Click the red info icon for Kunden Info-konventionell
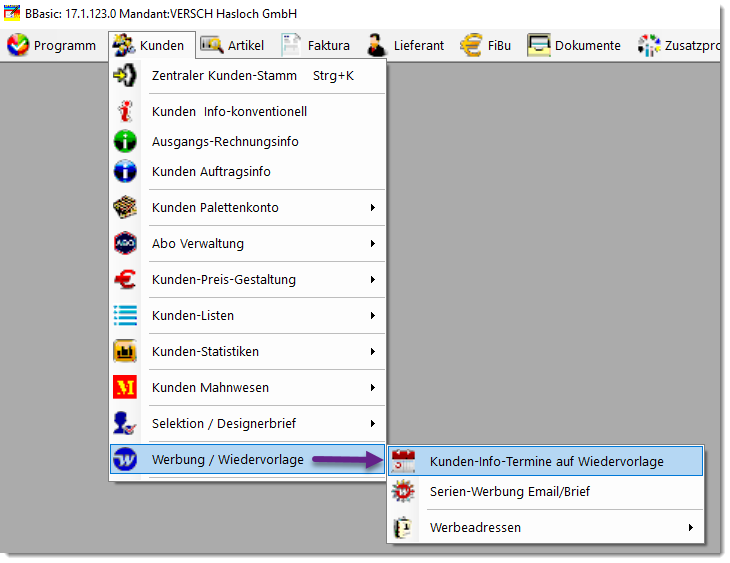The height and width of the screenshot is (563, 730). pos(125,111)
